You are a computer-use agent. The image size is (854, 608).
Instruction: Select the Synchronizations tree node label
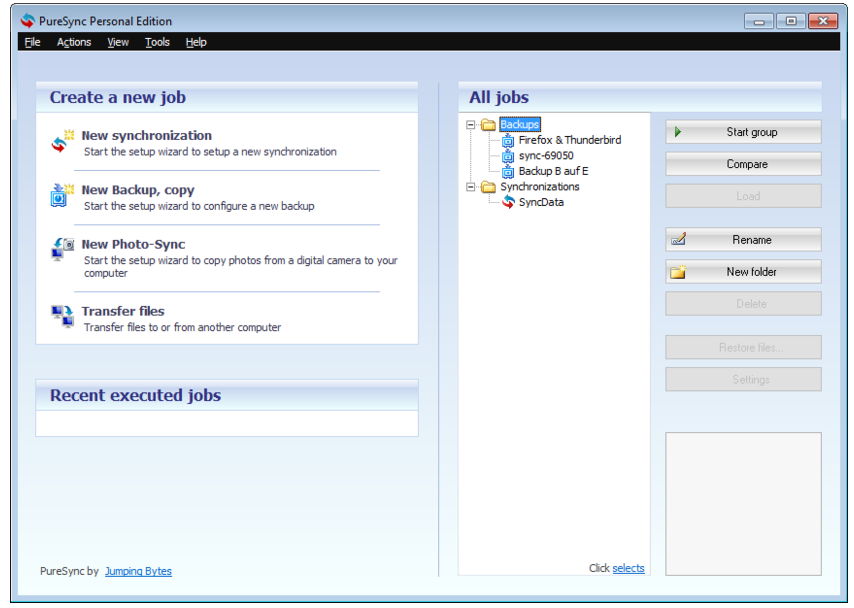[540, 187]
